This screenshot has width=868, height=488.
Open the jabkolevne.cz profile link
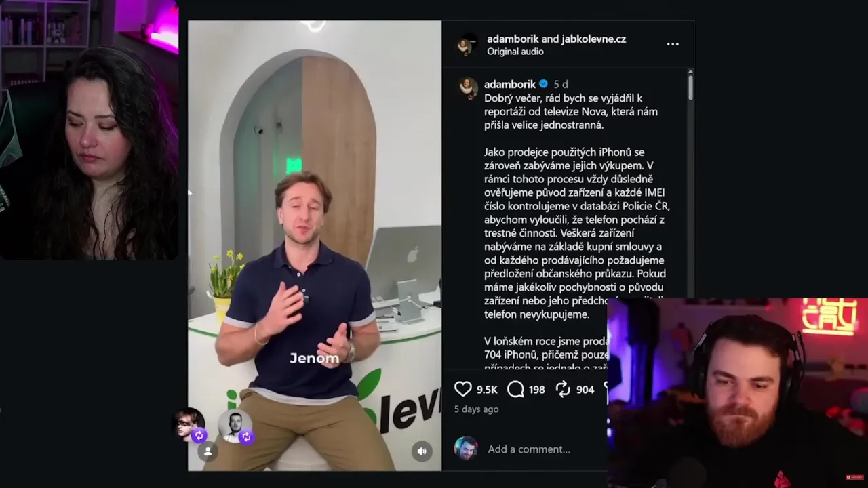pos(593,39)
